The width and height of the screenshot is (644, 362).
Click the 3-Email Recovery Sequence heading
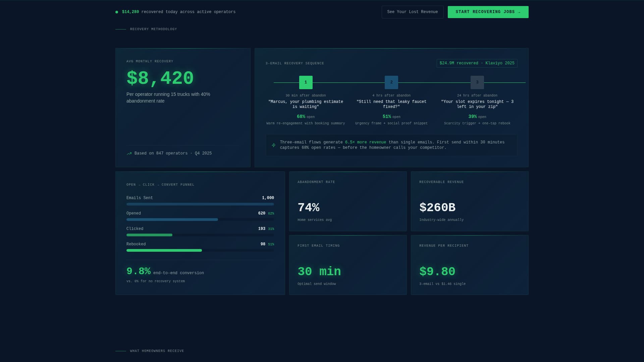click(295, 63)
